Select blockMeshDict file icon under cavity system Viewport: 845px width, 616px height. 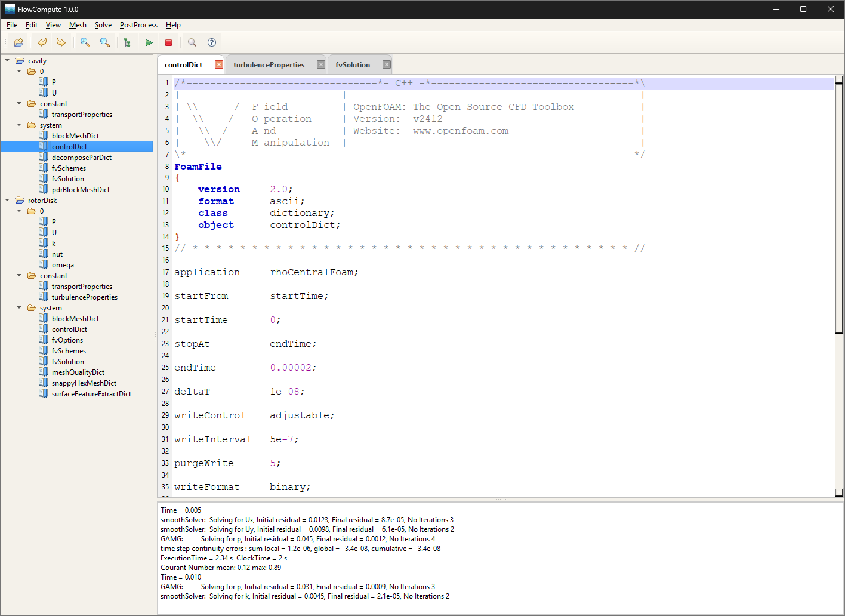[x=44, y=135]
